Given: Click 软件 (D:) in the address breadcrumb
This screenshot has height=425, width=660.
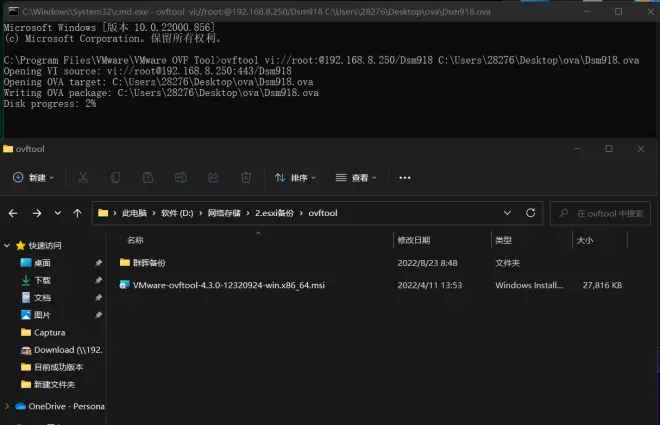Looking at the screenshot, I should pyautogui.click(x=177, y=213).
